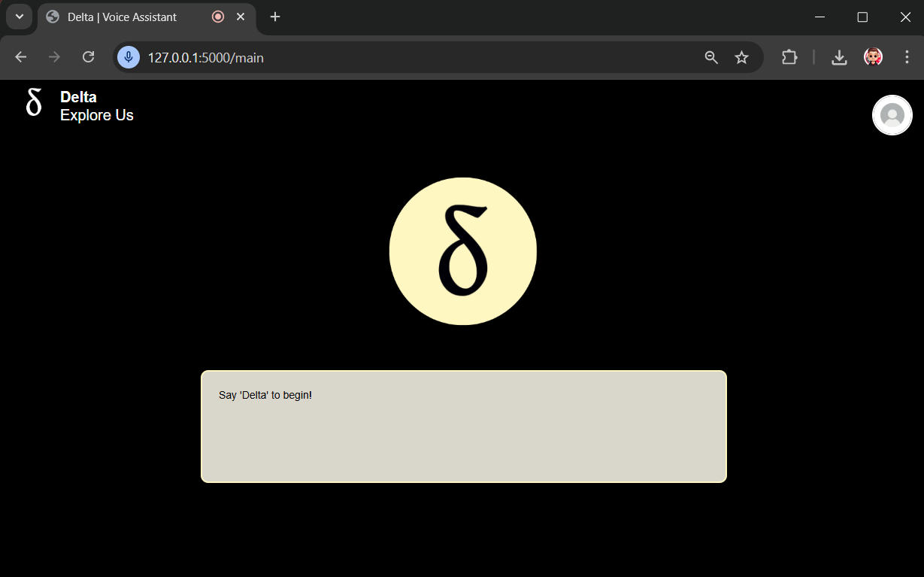Viewport: 924px width, 577px height.
Task: Click the Chrome profile avatar icon
Action: (x=872, y=56)
